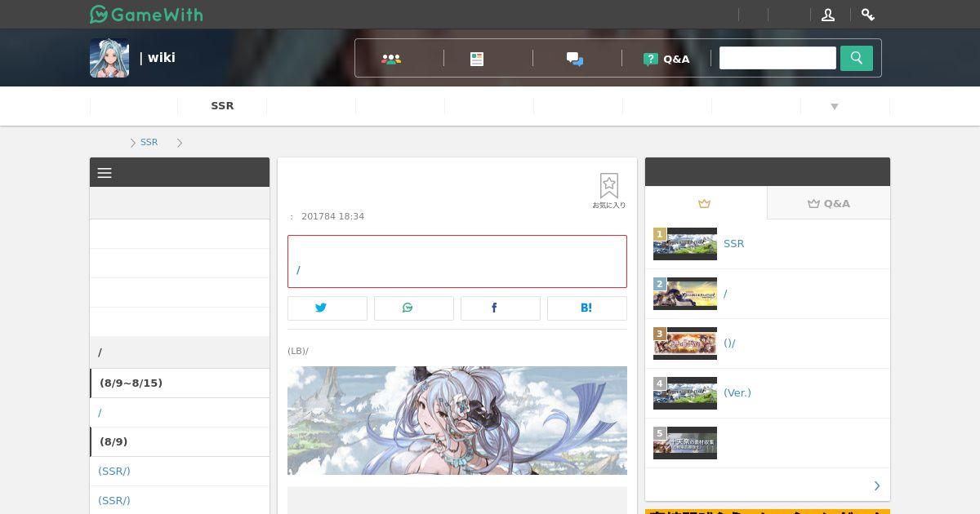Open the GameWith logo homepage

pos(146,15)
